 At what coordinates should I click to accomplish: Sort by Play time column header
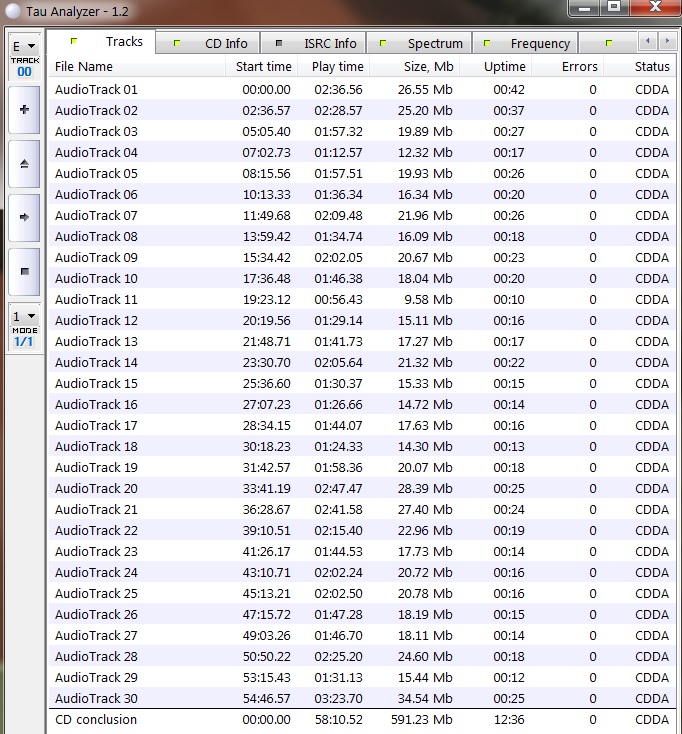(337, 67)
